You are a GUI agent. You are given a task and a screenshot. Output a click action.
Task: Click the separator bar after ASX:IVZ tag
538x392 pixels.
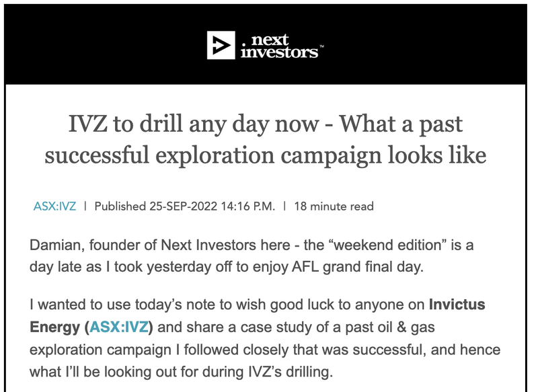point(85,206)
